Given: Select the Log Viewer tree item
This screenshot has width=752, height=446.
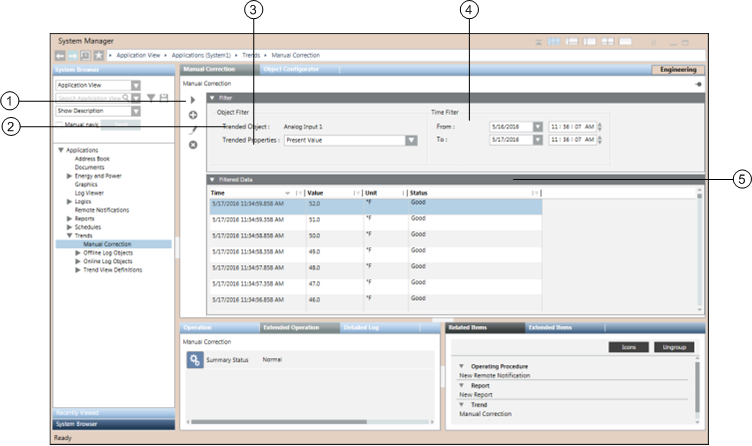Looking at the screenshot, I should click(x=89, y=192).
